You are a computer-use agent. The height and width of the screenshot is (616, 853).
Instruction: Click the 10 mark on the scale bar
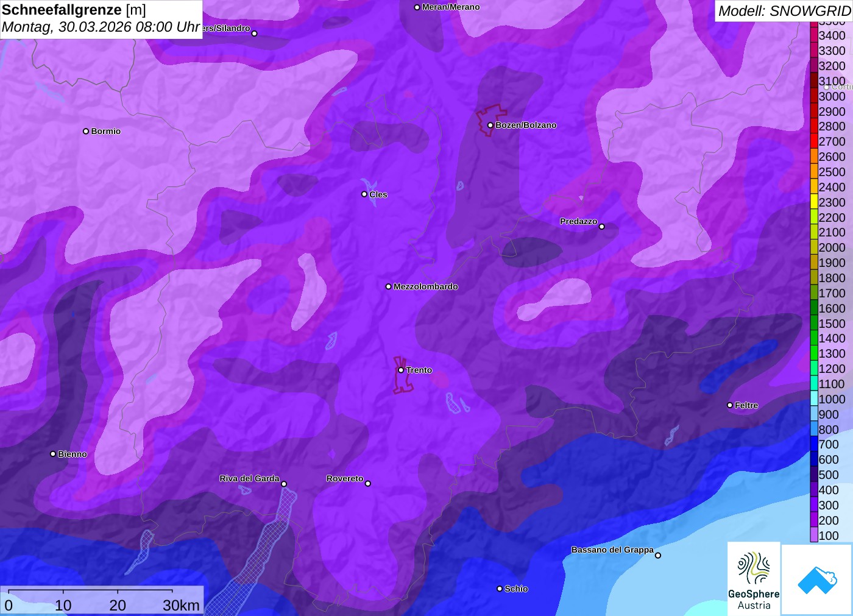click(x=63, y=605)
